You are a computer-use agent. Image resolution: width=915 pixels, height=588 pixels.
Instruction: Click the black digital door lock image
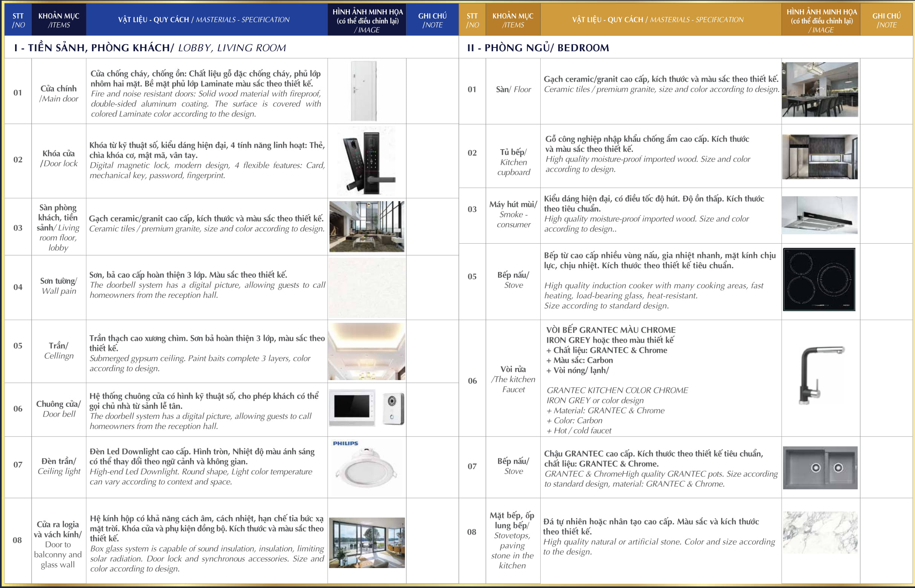[x=367, y=161]
